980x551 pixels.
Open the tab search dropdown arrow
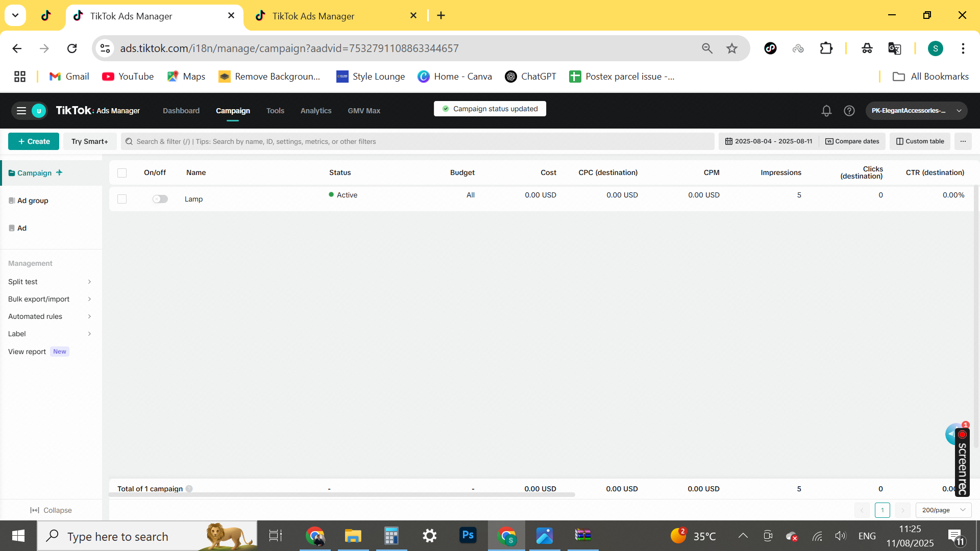[x=15, y=15]
